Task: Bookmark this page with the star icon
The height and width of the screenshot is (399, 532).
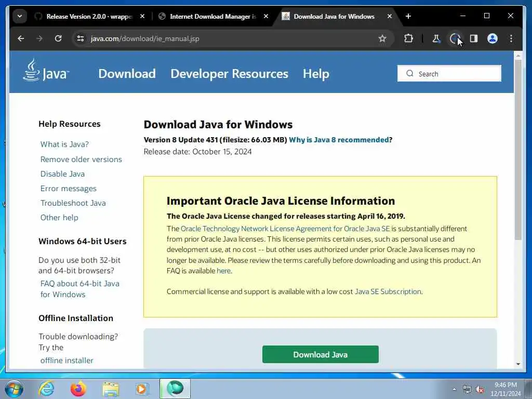Action: (382, 38)
